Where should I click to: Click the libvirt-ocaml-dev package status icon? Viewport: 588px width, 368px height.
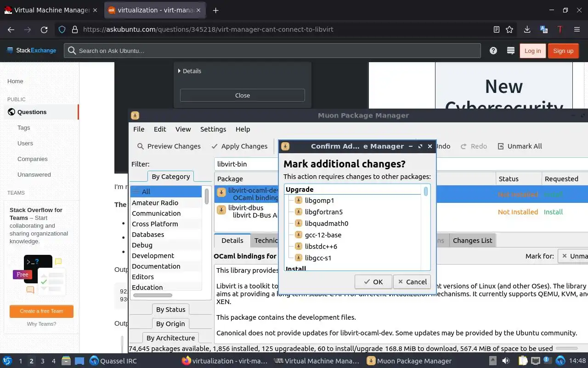(221, 192)
